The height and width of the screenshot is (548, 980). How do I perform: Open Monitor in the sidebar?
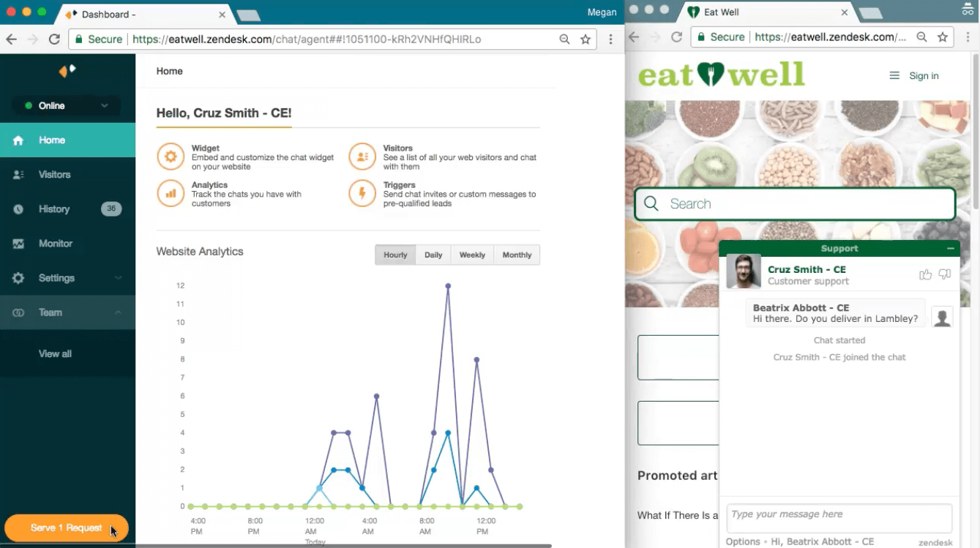[x=67, y=244]
